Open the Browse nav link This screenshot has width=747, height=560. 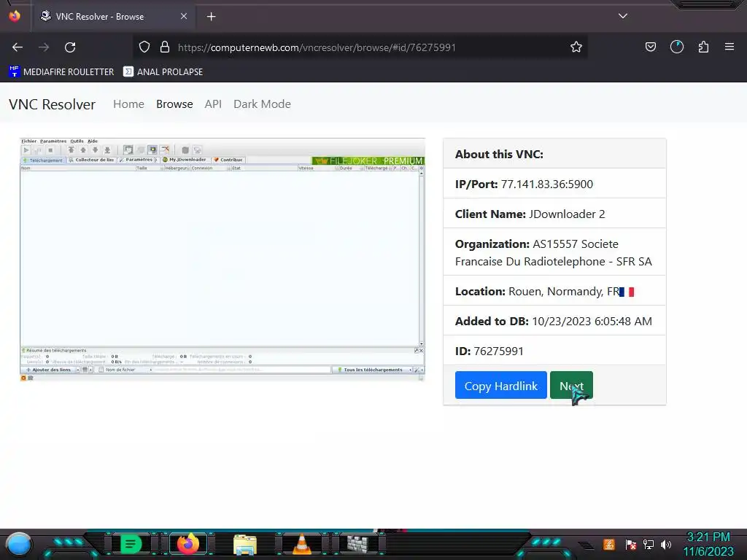point(174,104)
